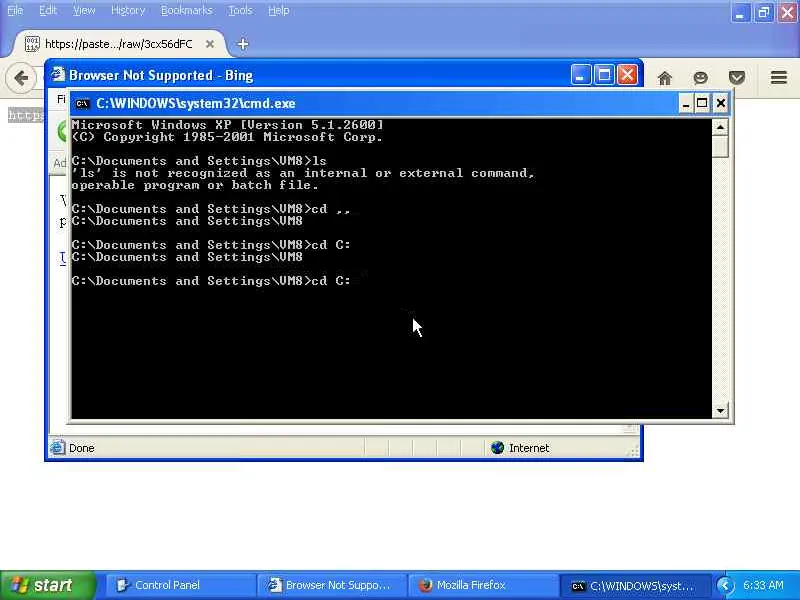Restore down the Firefox window
Image resolution: width=800 pixels, height=600 pixels.
pyautogui.click(x=764, y=12)
